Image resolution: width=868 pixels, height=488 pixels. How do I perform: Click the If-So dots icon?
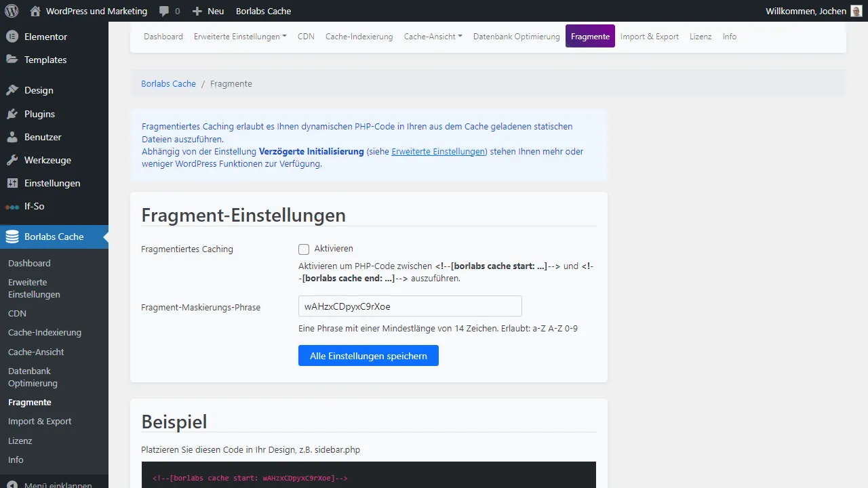(12, 207)
